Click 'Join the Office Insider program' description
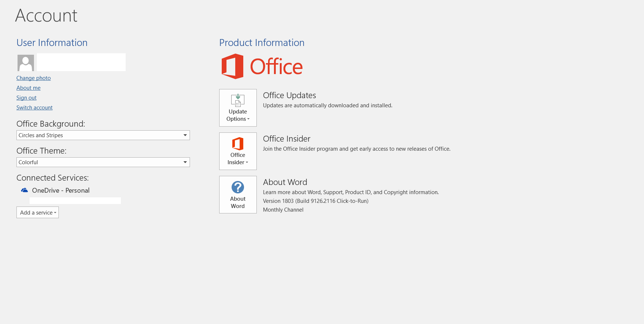This screenshot has width=644, height=324. tap(357, 149)
